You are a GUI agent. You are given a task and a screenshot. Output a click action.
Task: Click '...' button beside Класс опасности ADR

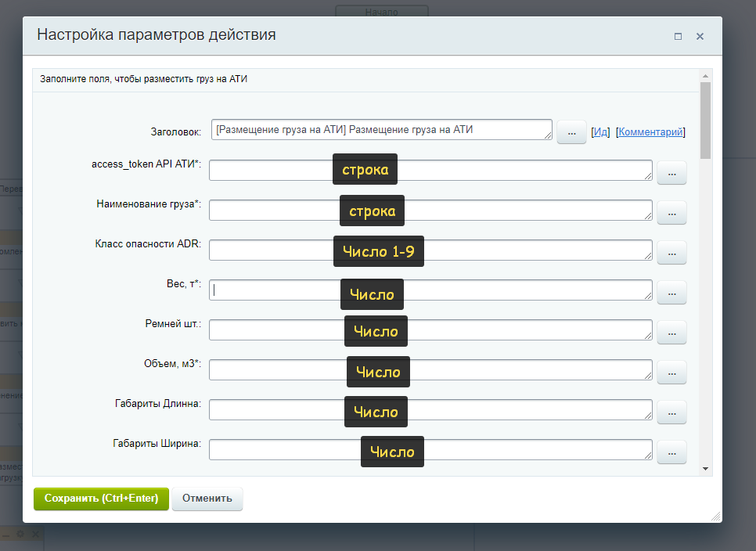point(671,253)
